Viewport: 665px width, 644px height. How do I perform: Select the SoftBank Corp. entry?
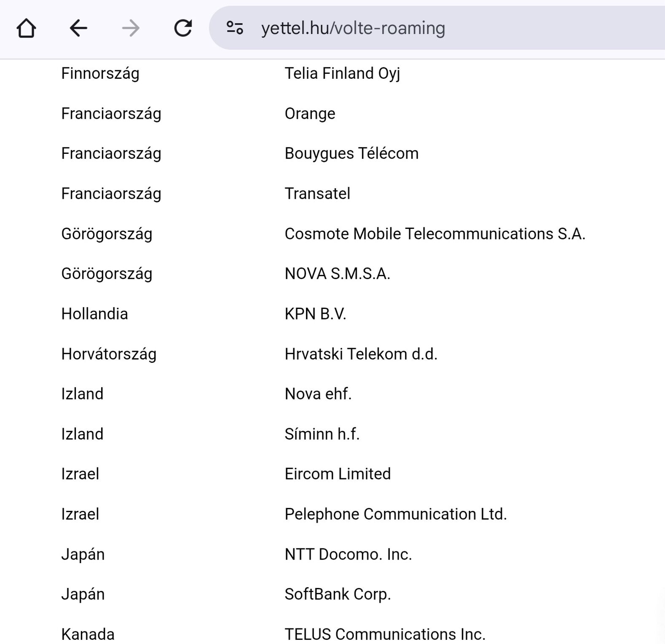338,594
